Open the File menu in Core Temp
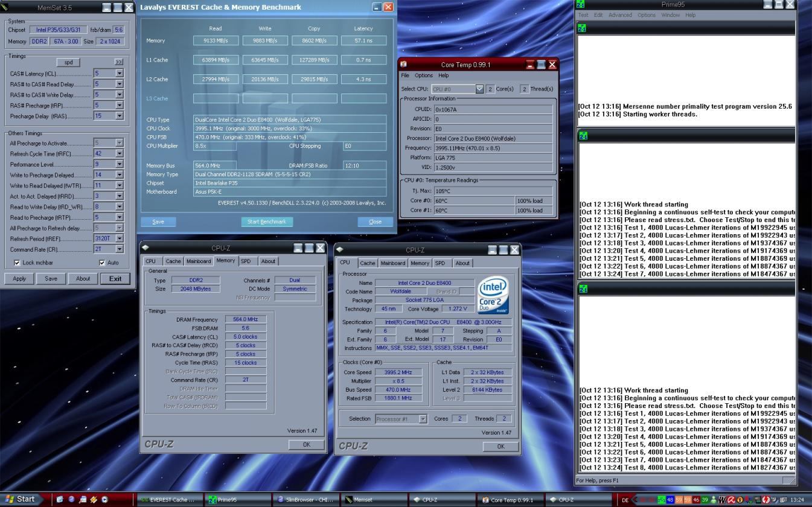The image size is (812, 507). click(x=405, y=75)
